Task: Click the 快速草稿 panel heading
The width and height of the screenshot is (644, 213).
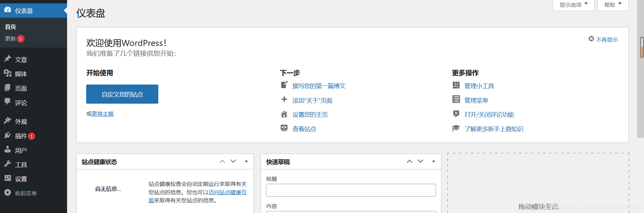Action: coord(278,162)
